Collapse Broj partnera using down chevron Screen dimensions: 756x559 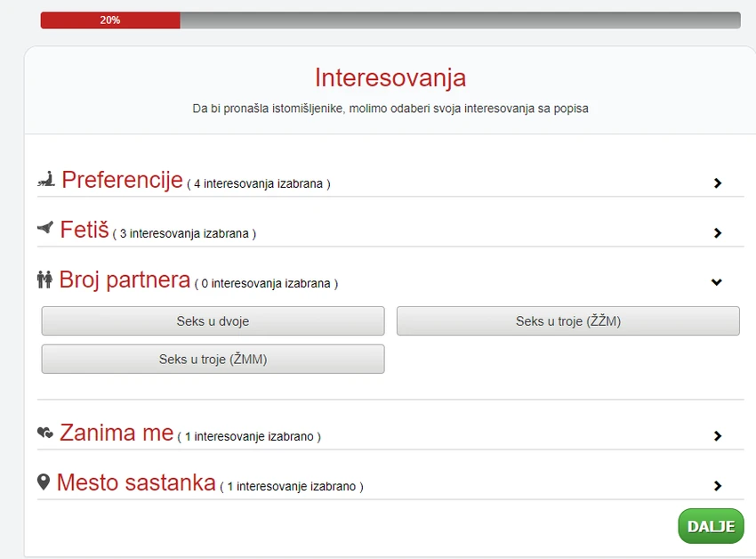(x=717, y=282)
